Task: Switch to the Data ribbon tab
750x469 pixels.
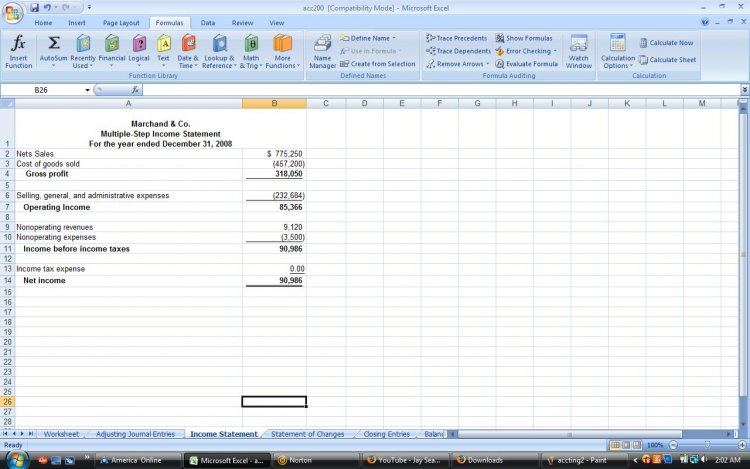Action: [x=207, y=22]
